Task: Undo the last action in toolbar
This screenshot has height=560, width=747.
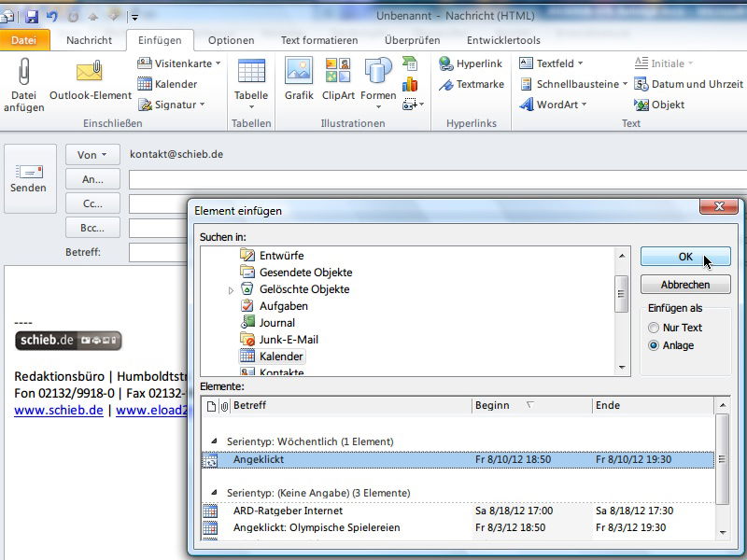Action: pyautogui.click(x=51, y=17)
